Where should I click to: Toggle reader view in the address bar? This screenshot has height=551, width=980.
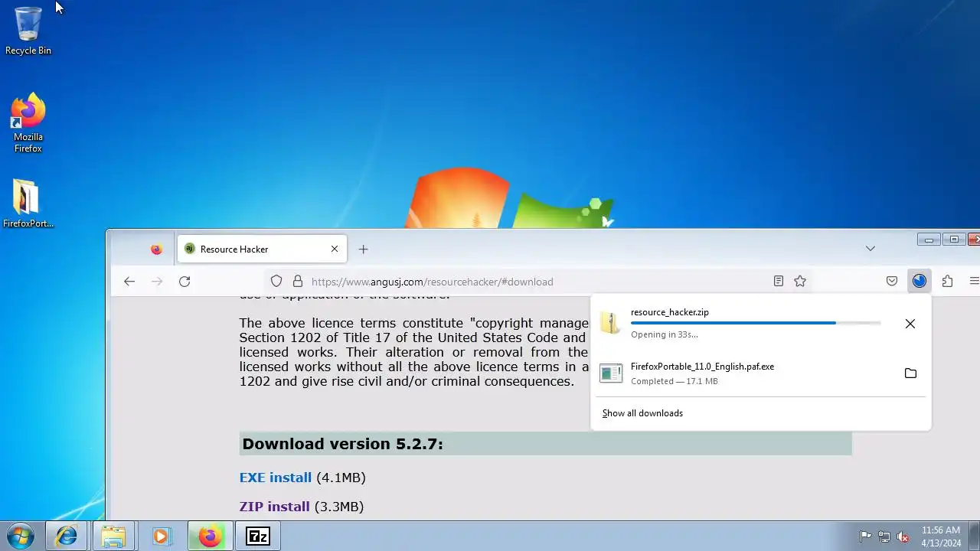click(x=779, y=282)
